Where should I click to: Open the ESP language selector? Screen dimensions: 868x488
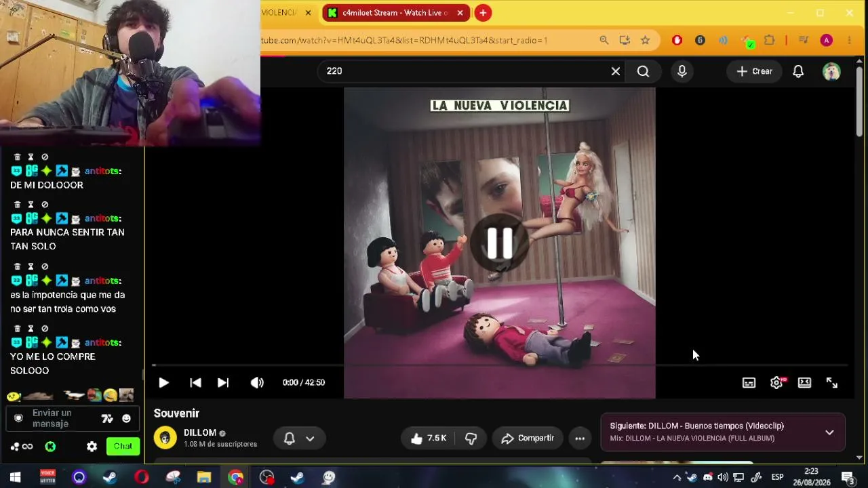pyautogui.click(x=777, y=477)
